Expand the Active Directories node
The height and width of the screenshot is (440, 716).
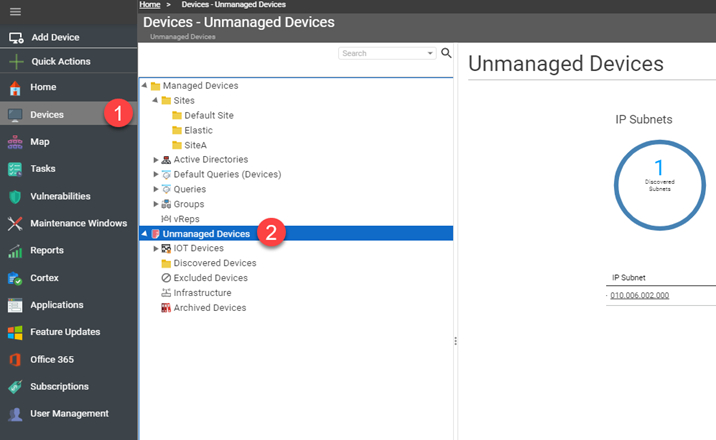156,160
